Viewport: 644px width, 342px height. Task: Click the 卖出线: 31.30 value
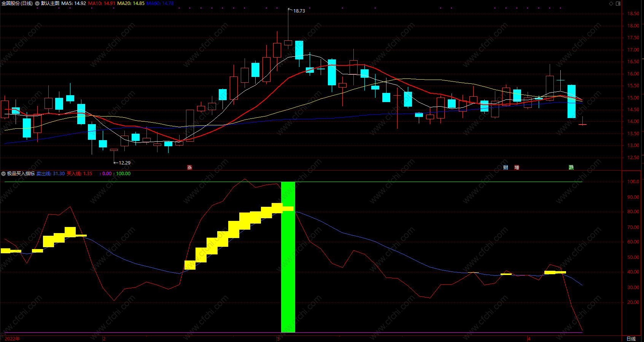pyautogui.click(x=51, y=174)
